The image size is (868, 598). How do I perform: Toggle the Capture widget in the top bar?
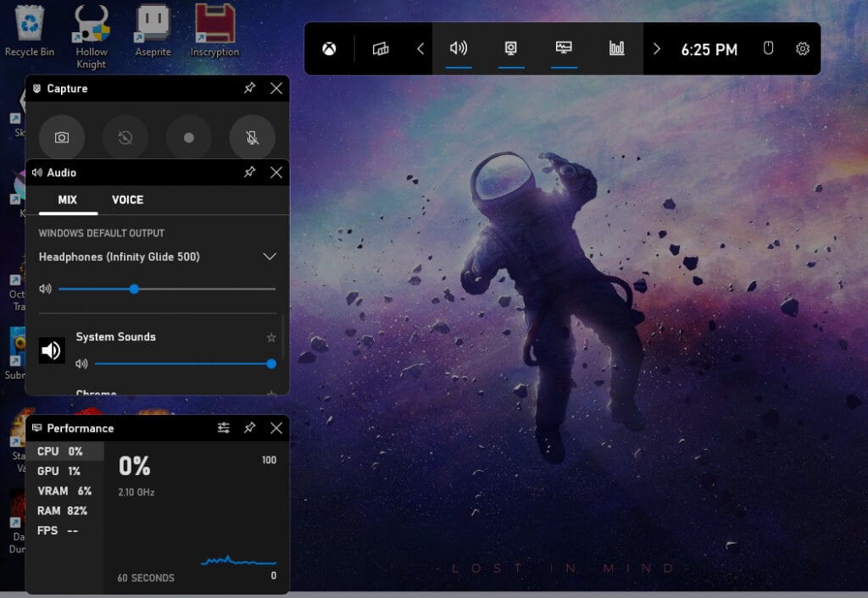click(x=511, y=48)
